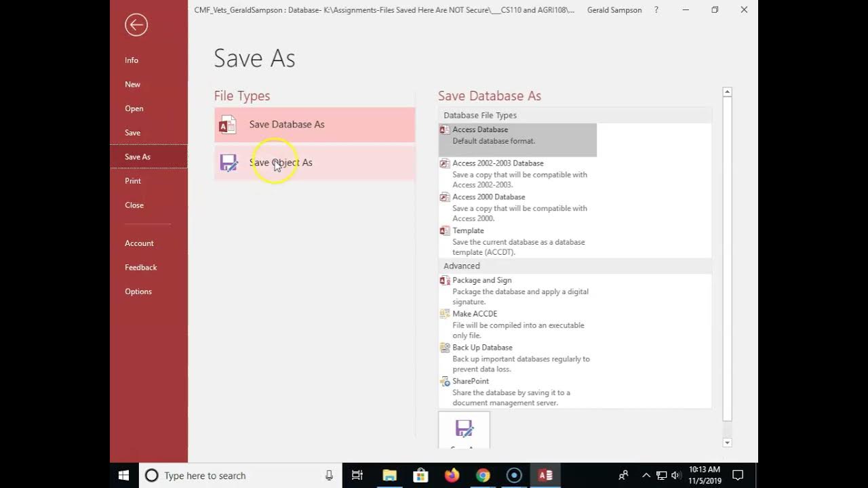Click the scrollbar down arrow
This screenshot has height=488, width=868.
(x=727, y=443)
